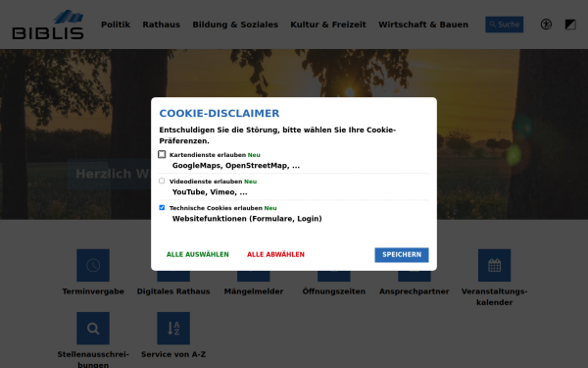Click the COOKIE-DISCLAIMER heading
Screen dimensions: 588x368
tap(220, 113)
